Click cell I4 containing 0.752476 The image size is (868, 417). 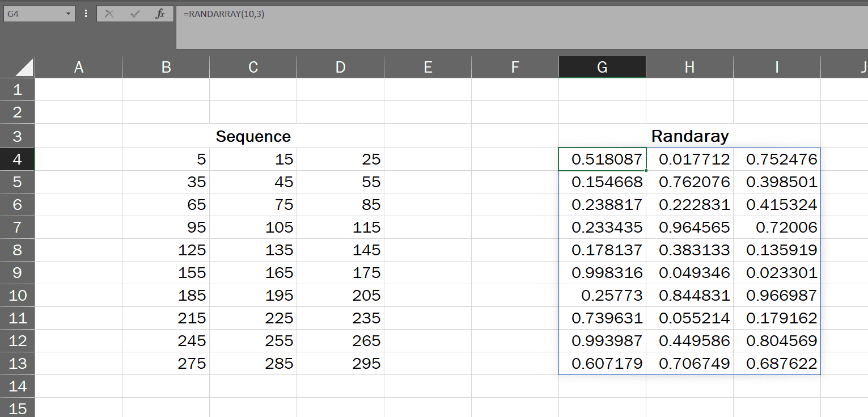(x=777, y=159)
